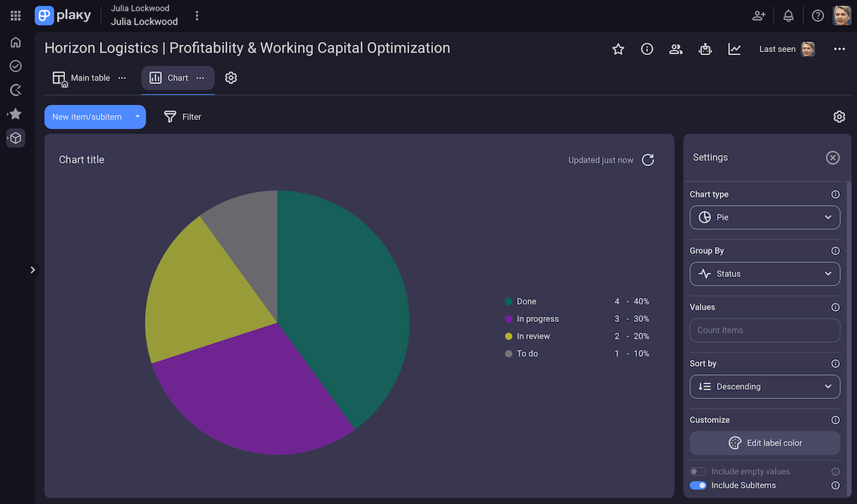Image resolution: width=857 pixels, height=504 pixels.
Task: Toggle Include Subitems switch
Action: tap(698, 485)
